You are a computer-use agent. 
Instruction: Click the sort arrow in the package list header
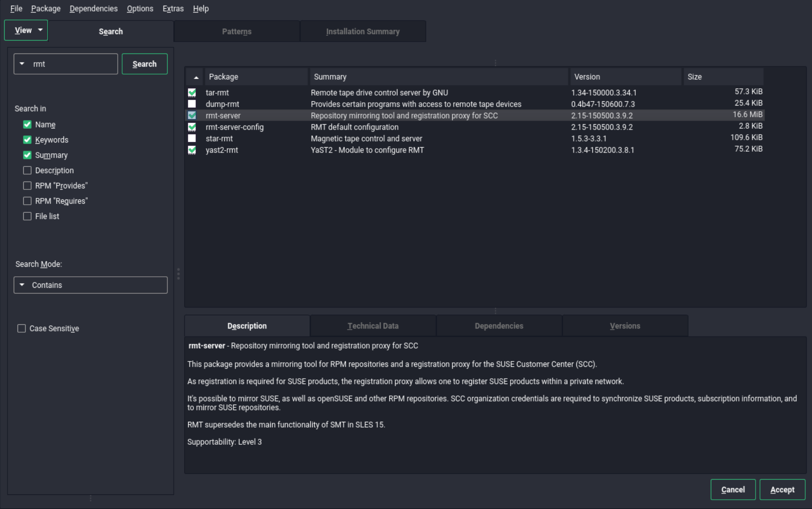coord(195,76)
